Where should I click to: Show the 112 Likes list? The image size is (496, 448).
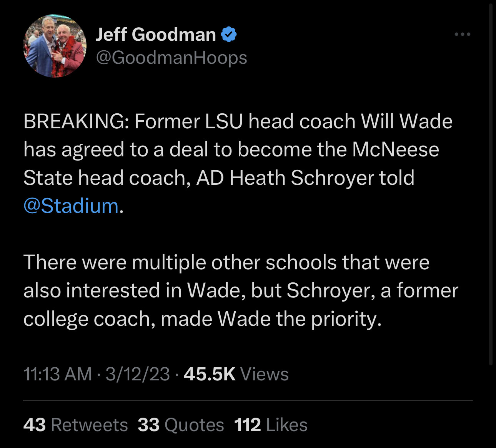click(x=271, y=425)
